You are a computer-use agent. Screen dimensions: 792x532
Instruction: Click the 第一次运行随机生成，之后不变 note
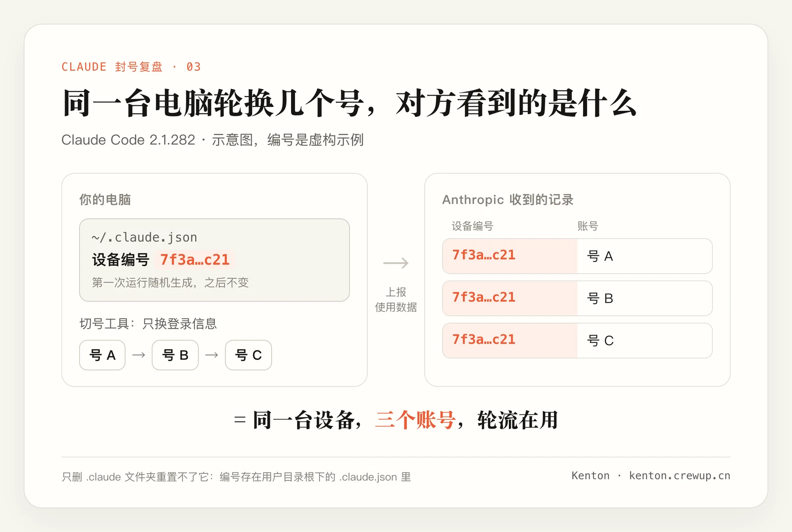(170, 283)
